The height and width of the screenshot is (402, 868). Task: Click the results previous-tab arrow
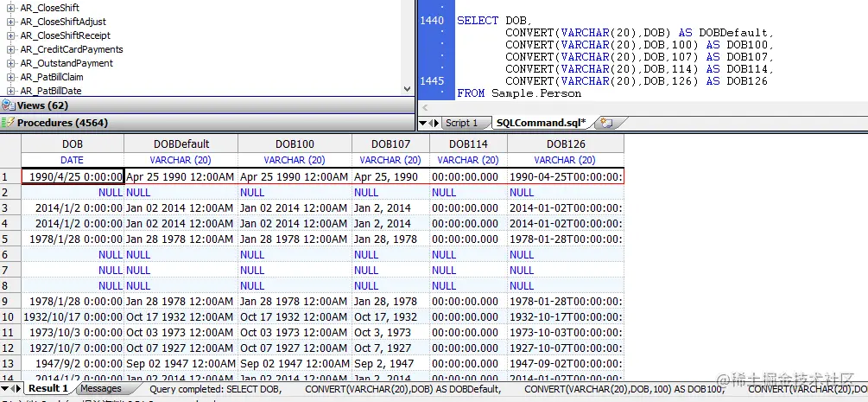13,389
